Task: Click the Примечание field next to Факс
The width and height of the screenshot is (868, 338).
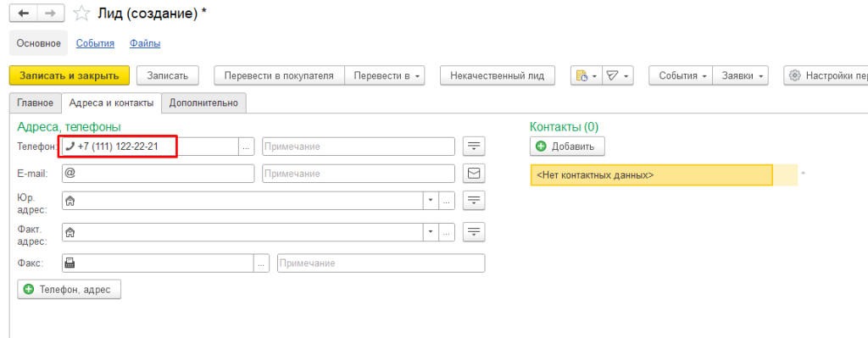Action: [x=381, y=263]
